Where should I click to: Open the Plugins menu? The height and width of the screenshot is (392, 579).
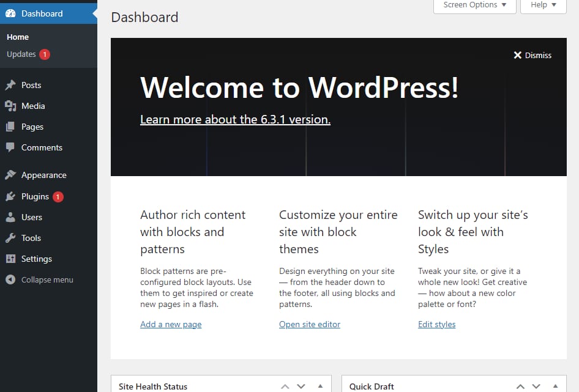point(48,196)
